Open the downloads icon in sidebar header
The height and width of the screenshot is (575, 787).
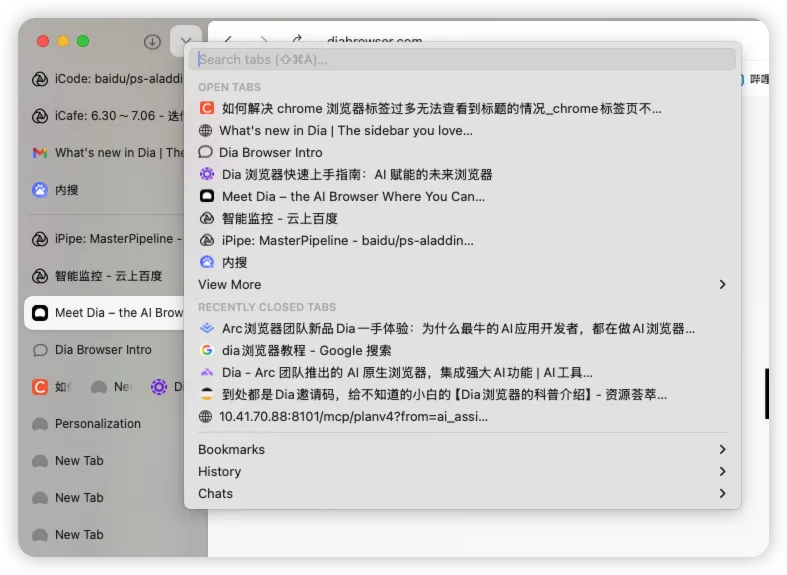(x=152, y=42)
